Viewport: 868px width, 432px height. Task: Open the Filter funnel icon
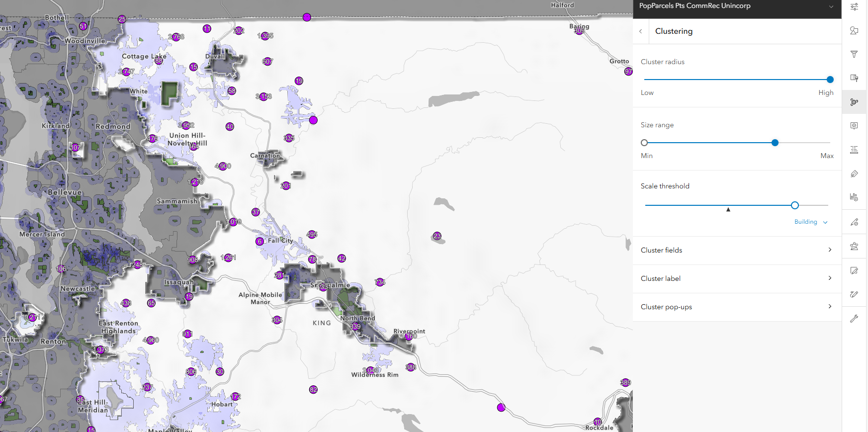854,54
